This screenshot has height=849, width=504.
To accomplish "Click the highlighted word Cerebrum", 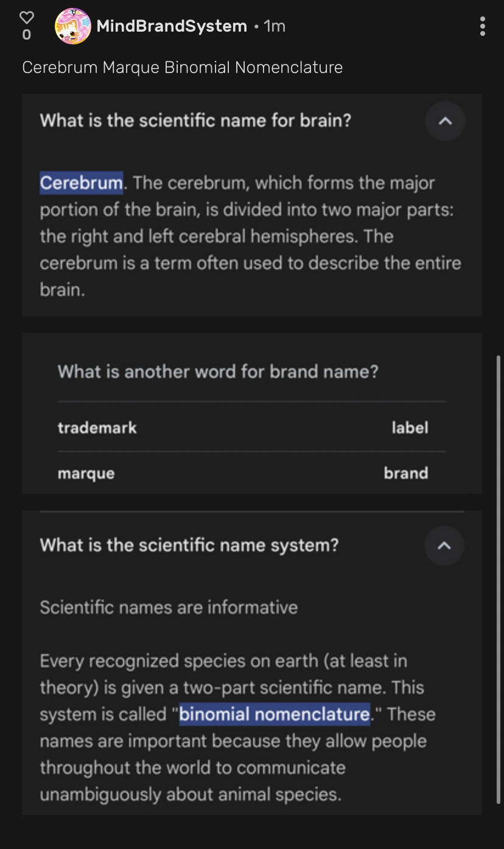I will (82, 182).
